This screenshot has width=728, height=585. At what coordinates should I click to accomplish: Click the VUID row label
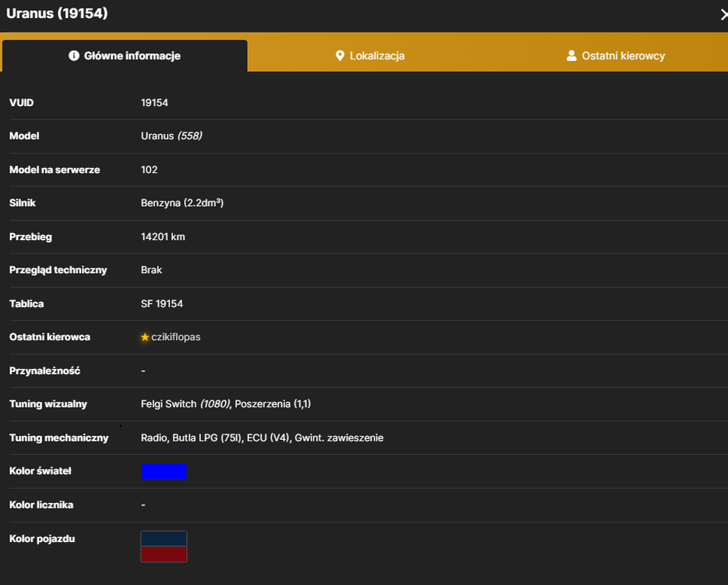coord(21,103)
